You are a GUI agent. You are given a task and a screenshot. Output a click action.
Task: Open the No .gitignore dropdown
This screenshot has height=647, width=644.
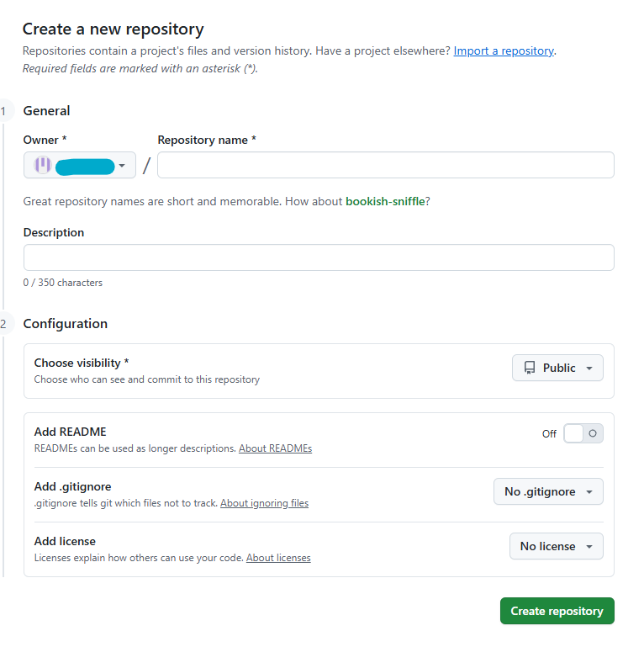click(548, 491)
